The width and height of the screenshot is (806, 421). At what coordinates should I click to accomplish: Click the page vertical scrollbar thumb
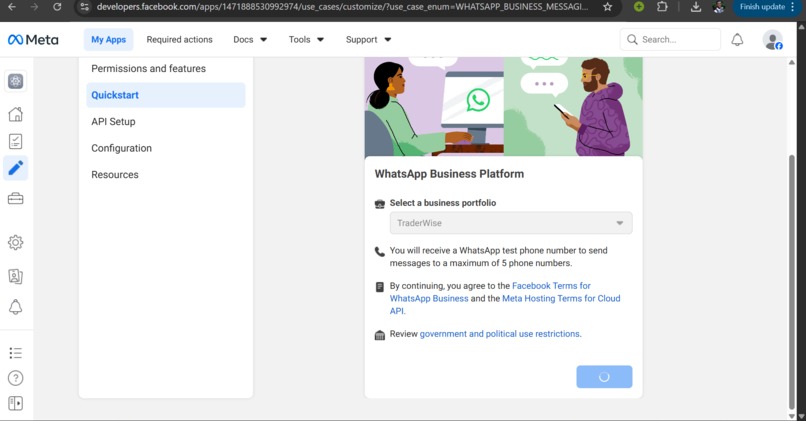792,282
